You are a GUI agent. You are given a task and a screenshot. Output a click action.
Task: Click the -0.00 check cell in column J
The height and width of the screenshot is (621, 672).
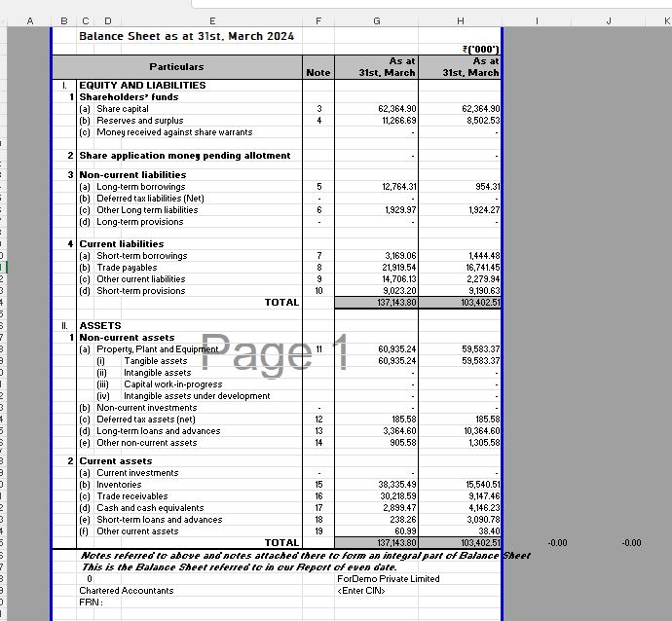click(x=631, y=543)
